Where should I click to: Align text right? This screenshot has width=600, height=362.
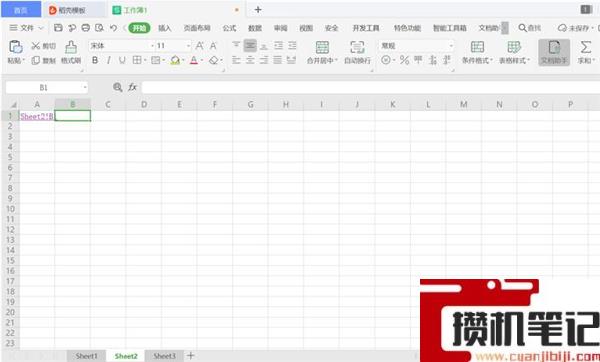pos(264,60)
